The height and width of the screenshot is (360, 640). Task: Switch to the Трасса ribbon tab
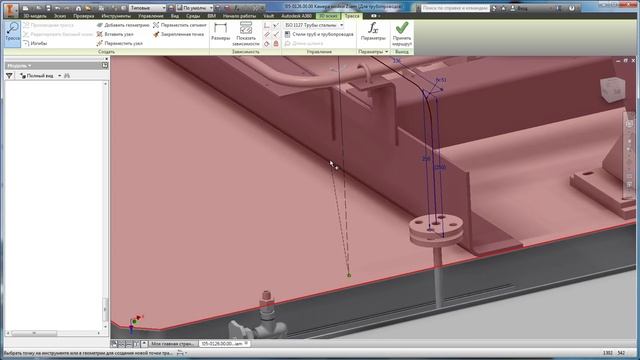click(352, 16)
